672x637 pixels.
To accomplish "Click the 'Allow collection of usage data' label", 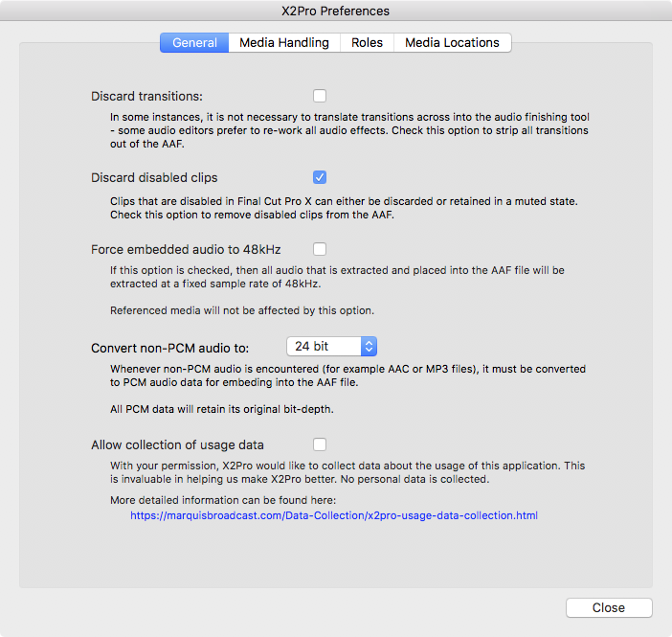I will 177,444.
